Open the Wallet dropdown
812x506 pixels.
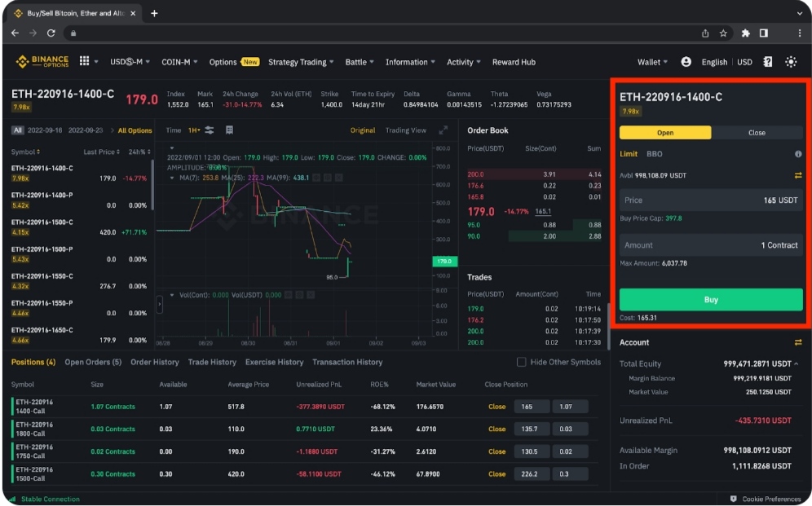652,62
